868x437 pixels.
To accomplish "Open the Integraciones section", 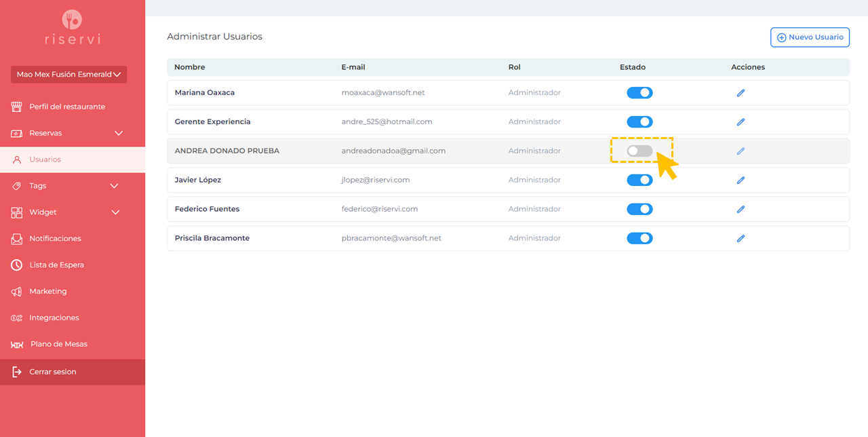I will (73, 318).
